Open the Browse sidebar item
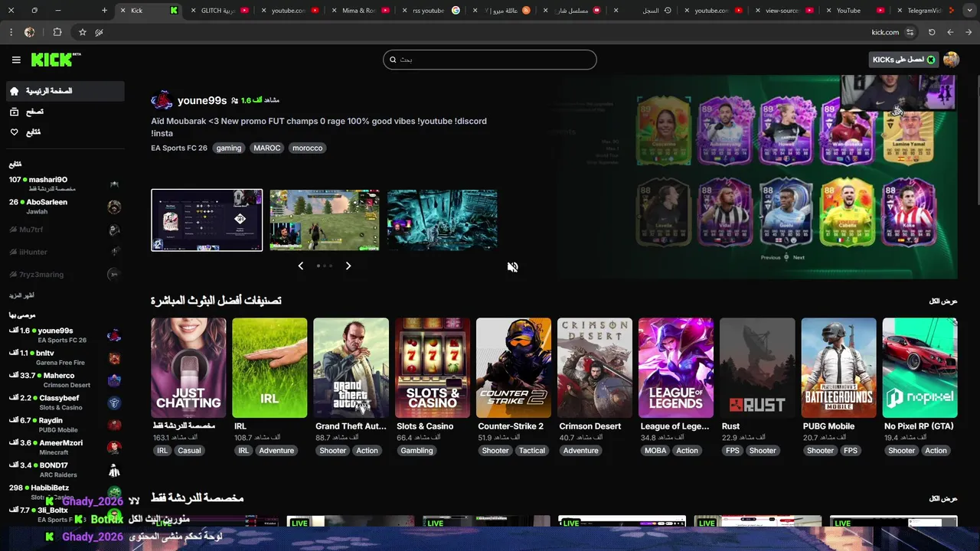Image resolution: width=980 pixels, height=551 pixels. click(x=64, y=112)
